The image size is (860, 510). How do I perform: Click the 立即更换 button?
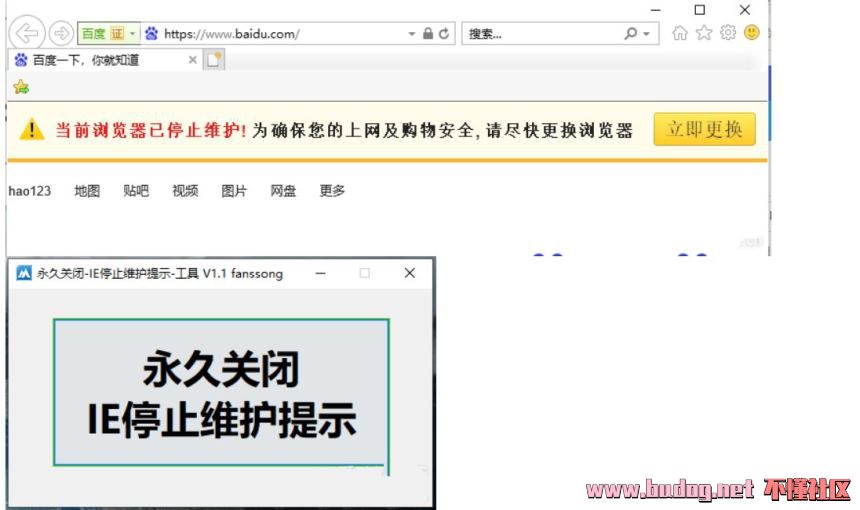click(x=704, y=129)
